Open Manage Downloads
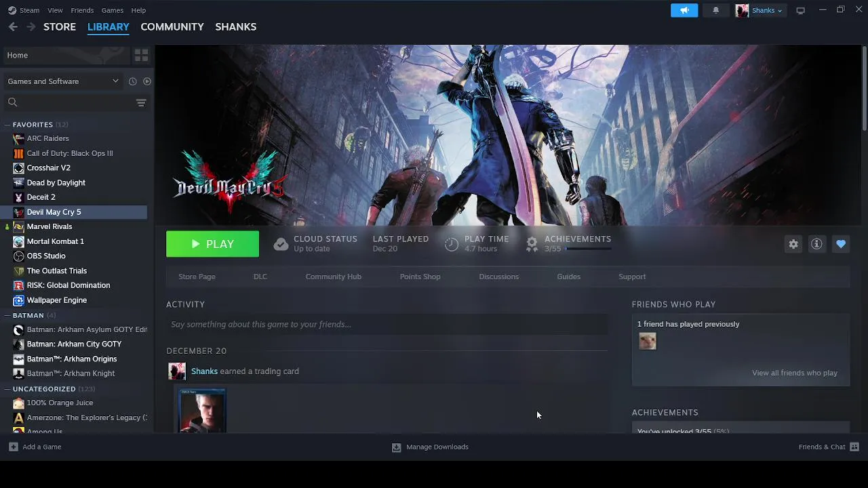The width and height of the screenshot is (868, 488). click(x=431, y=447)
